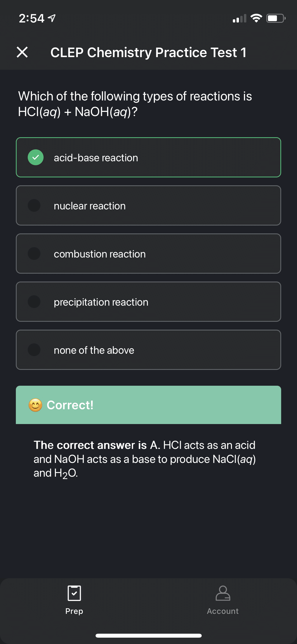The height and width of the screenshot is (644, 297).
Task: Select the combustion reaction radio button
Action: coord(34,254)
